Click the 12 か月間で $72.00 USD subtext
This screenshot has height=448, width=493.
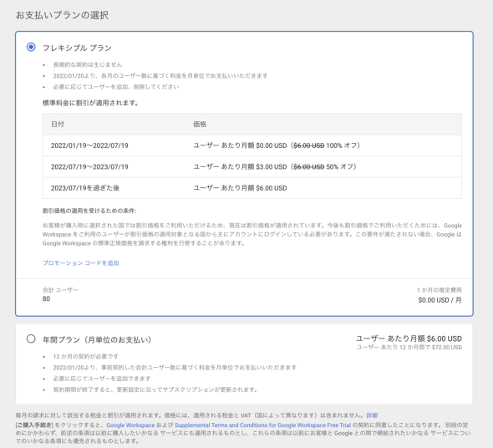409,348
